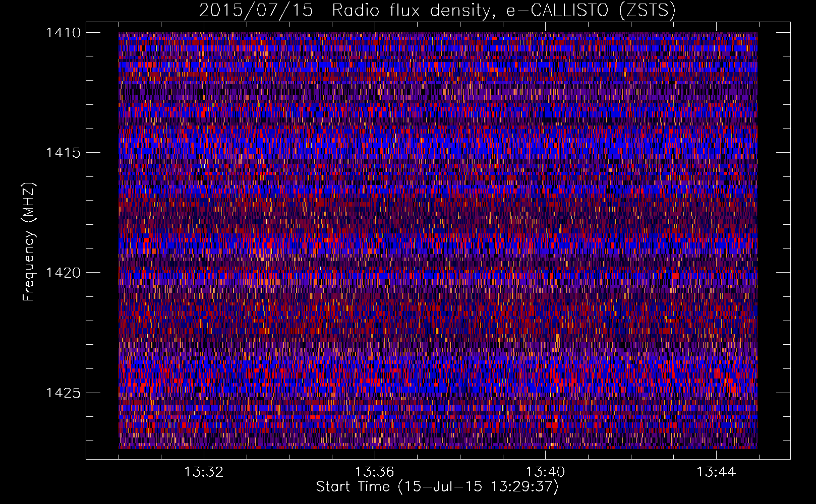Click the 1410 frequency tick label

63,33
